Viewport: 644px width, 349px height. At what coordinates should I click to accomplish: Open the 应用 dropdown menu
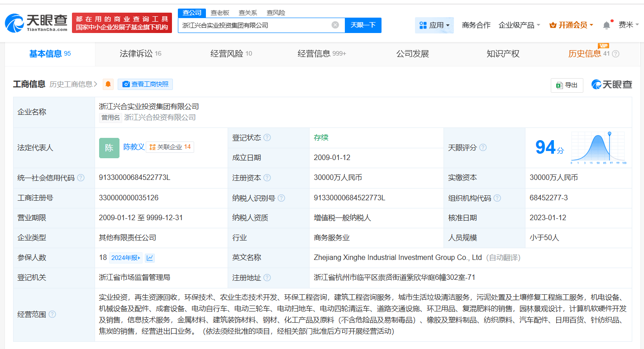pos(434,25)
